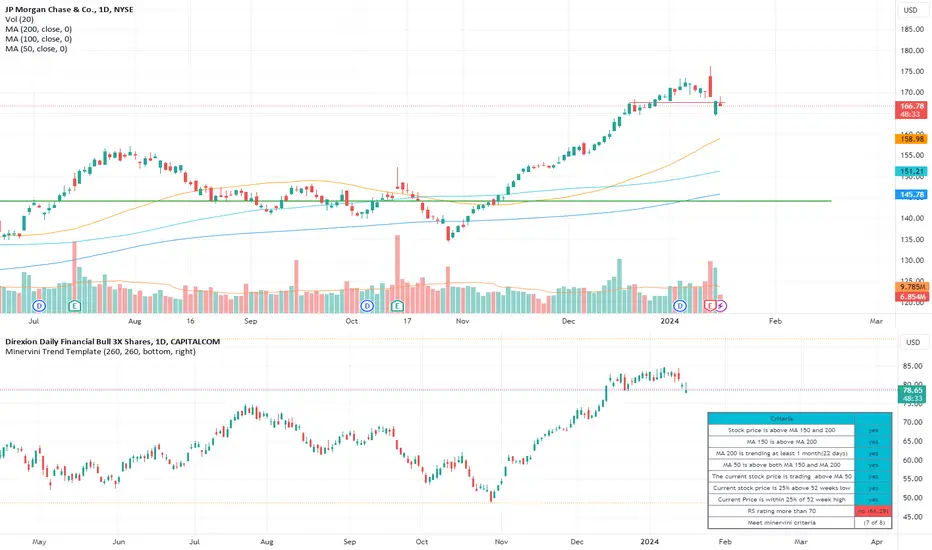Open the earnings marker near Oct 17

(x=397, y=306)
